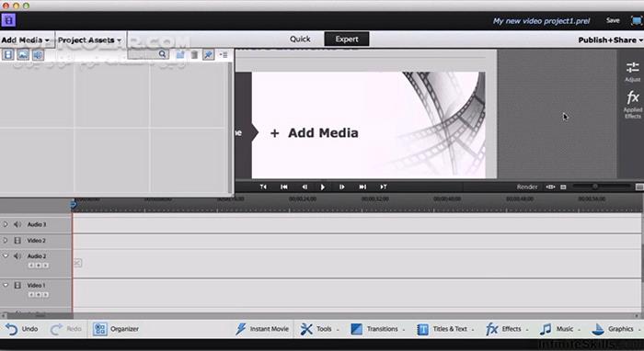The width and height of the screenshot is (644, 351).
Task: Click the Save button
Action: [613, 20]
